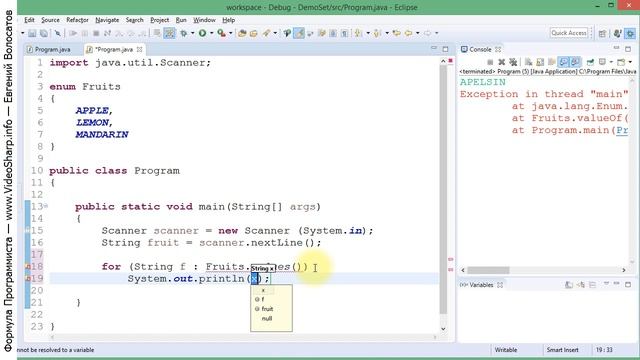Click the Terminate debug square icon

click(96, 33)
